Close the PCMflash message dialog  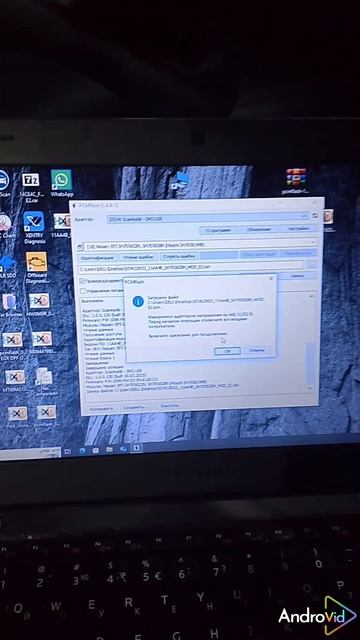[271, 278]
